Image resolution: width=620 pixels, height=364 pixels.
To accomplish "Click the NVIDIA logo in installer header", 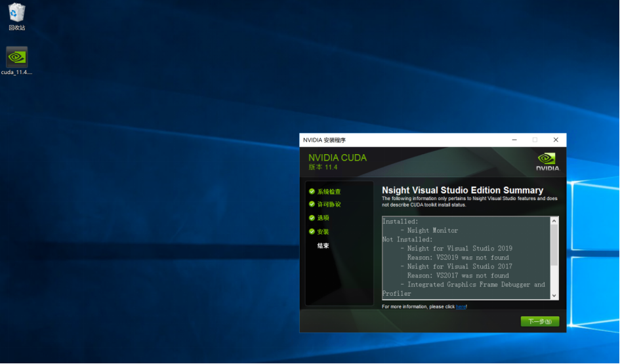I will [x=547, y=161].
